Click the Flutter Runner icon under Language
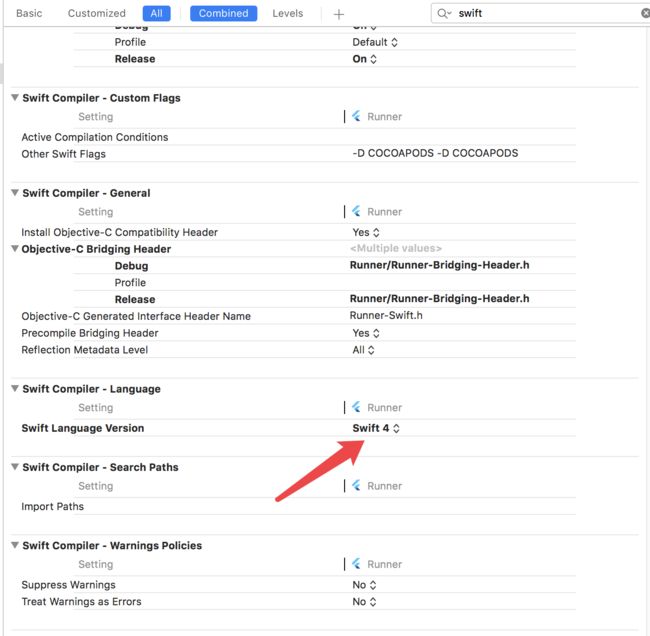650x636 pixels. pyautogui.click(x=356, y=407)
